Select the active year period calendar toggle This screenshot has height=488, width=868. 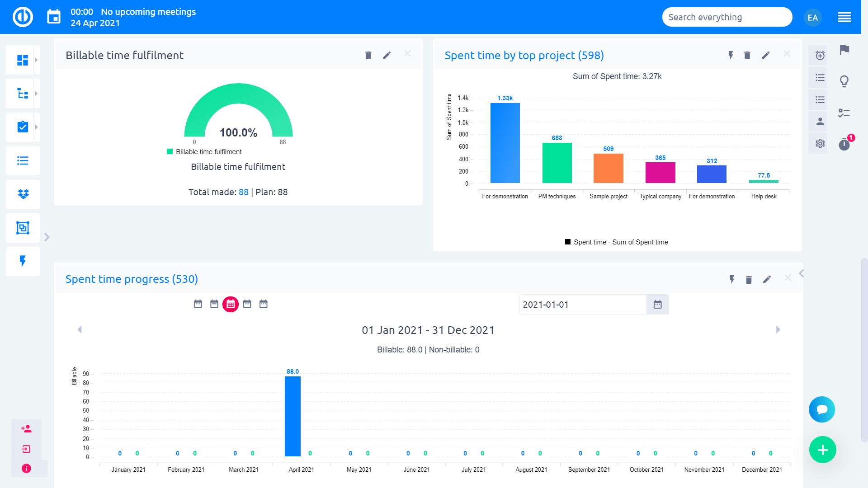pos(231,304)
